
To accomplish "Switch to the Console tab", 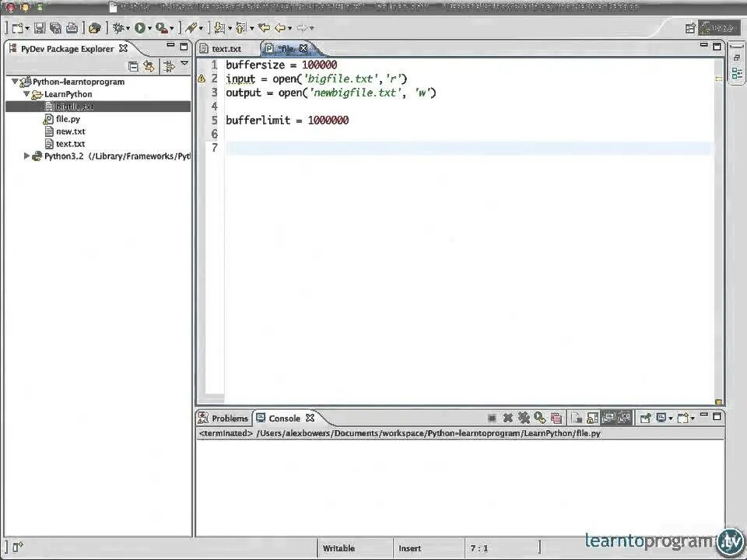I will pos(285,418).
